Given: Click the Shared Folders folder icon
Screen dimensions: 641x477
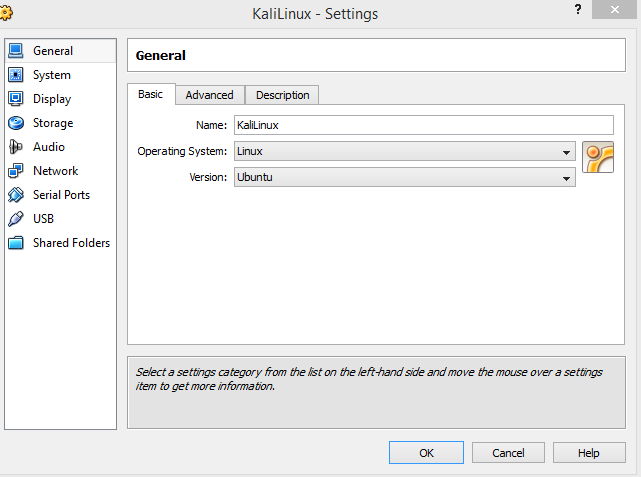Looking at the screenshot, I should click(16, 243).
